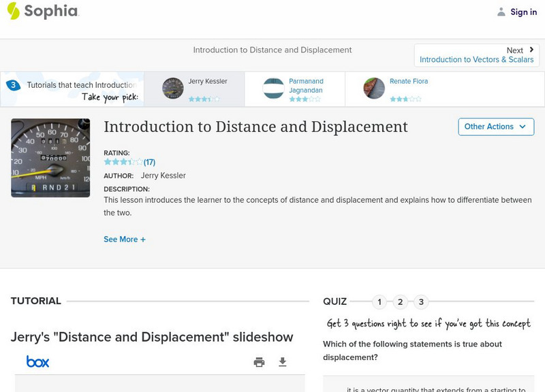The width and height of the screenshot is (545, 392).
Task: Select the print icon above the slideshow
Action: [259, 362]
